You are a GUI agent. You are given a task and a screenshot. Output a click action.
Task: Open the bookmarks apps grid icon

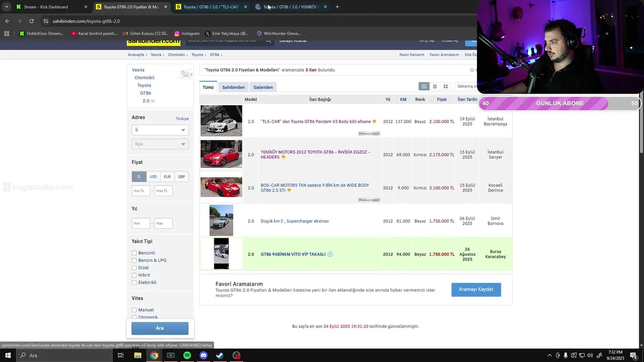[7, 34]
